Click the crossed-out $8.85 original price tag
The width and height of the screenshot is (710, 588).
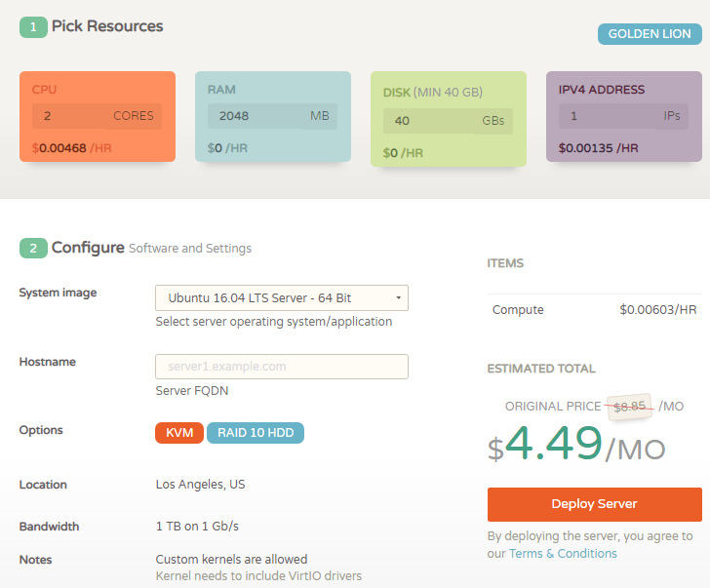tap(629, 407)
